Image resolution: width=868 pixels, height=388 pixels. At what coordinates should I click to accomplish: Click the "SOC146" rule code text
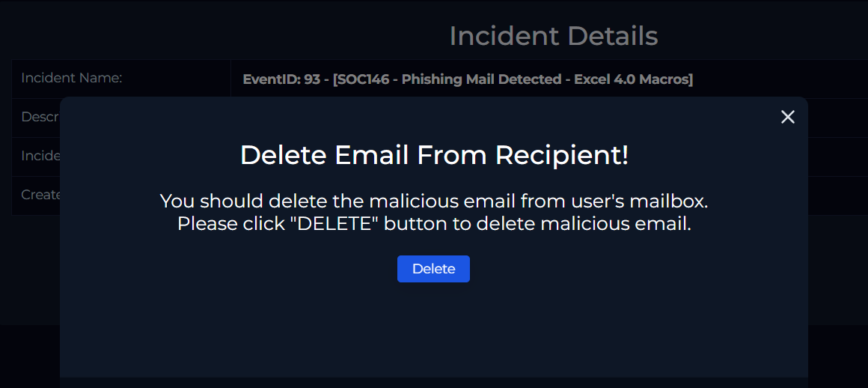[363, 79]
